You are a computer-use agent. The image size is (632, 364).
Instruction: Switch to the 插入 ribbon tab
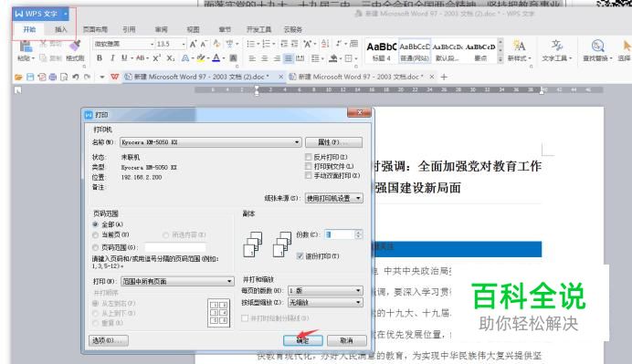coord(60,29)
